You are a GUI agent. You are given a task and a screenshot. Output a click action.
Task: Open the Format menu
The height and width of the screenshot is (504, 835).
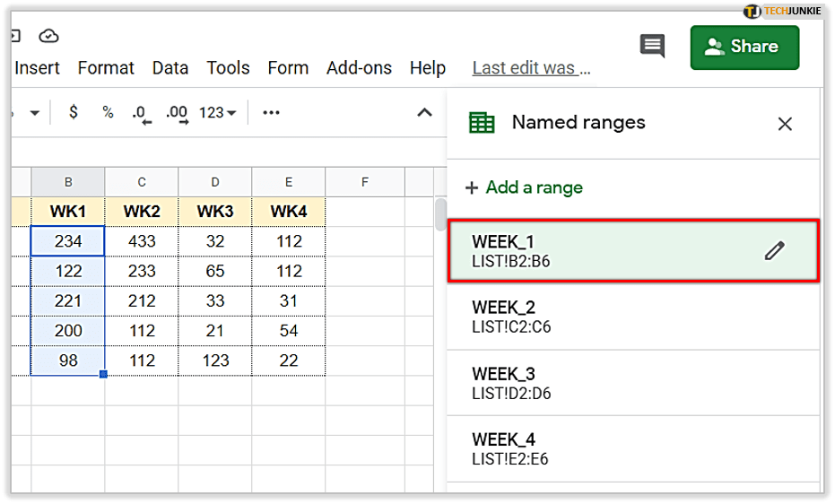[106, 68]
